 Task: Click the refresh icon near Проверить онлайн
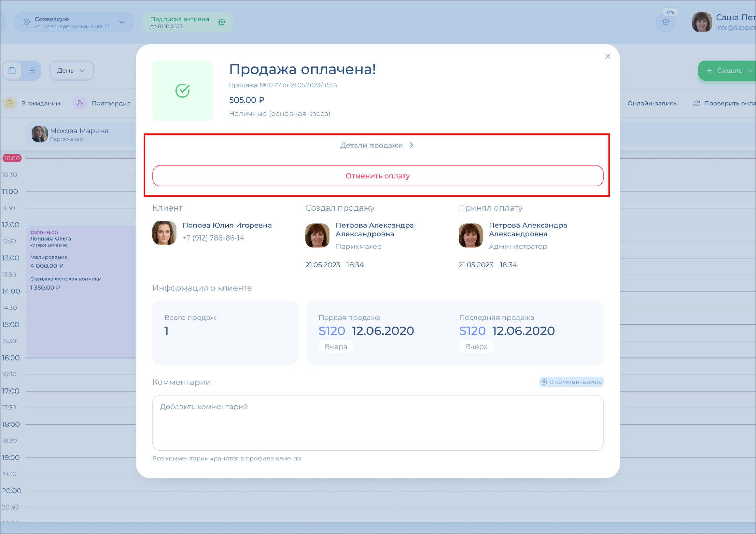pyautogui.click(x=696, y=103)
